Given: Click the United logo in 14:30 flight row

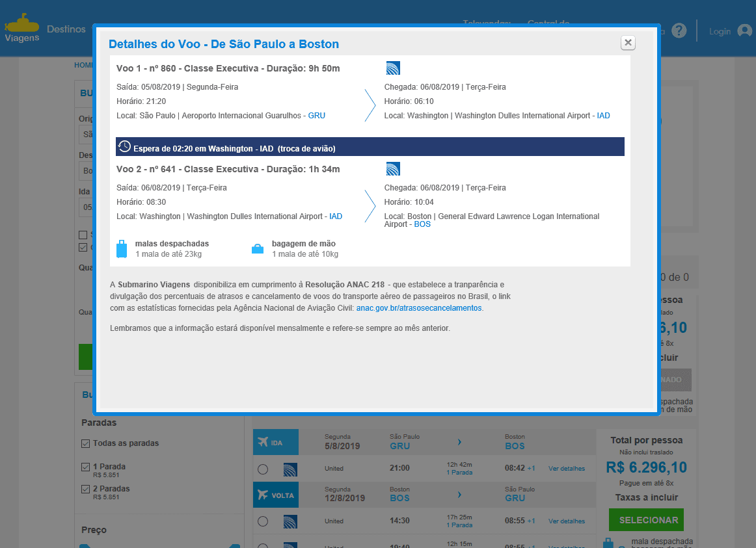Looking at the screenshot, I should (290, 521).
